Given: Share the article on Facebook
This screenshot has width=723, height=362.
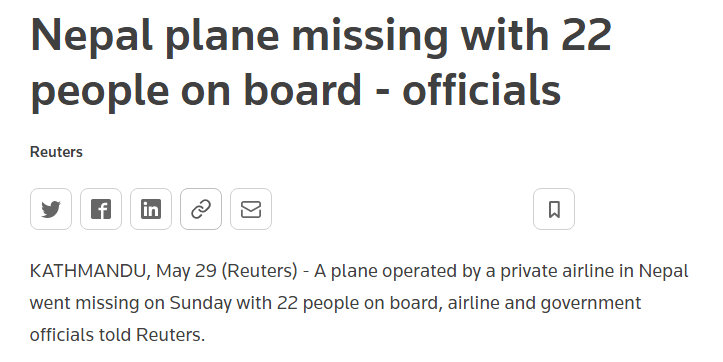Looking at the screenshot, I should [x=101, y=209].
